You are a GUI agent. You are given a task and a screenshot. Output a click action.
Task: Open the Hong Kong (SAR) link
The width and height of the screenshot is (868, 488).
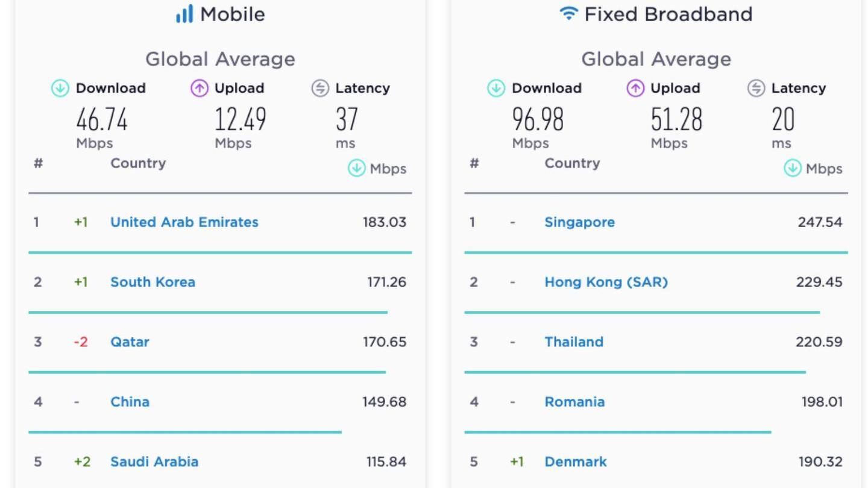coord(606,282)
